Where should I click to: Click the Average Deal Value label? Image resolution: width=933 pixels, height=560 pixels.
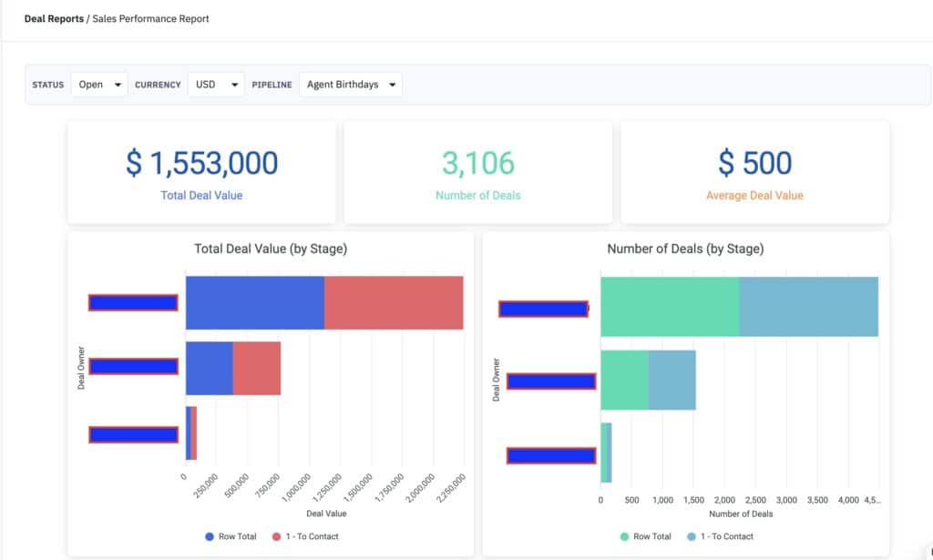click(x=755, y=196)
